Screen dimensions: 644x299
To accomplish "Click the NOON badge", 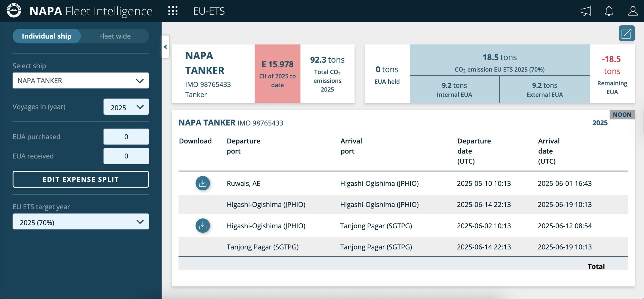I will pos(622,114).
